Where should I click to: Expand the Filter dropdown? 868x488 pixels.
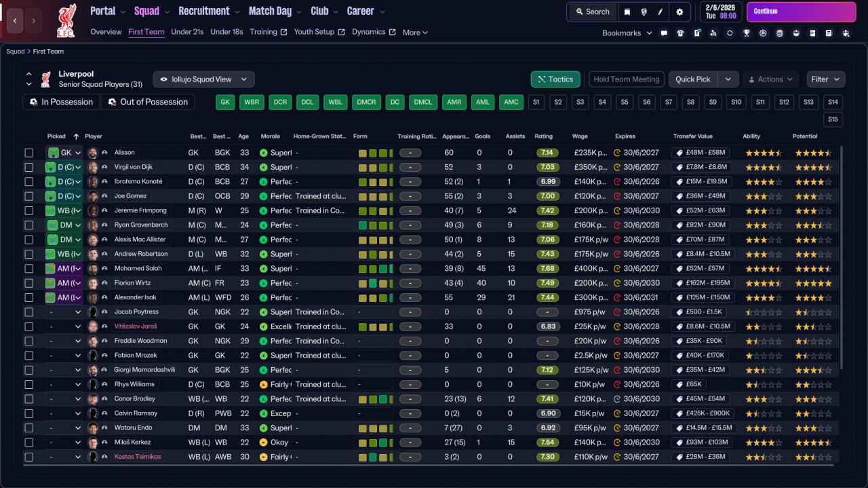click(x=825, y=79)
